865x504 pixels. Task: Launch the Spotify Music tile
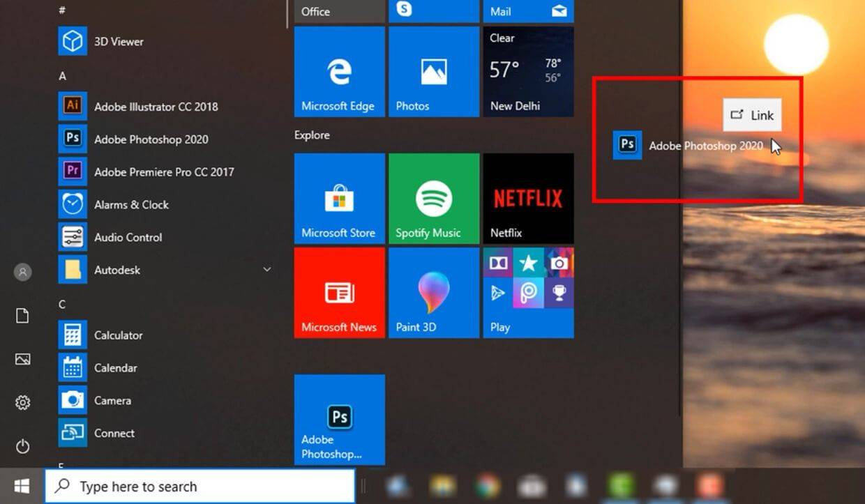tap(434, 199)
